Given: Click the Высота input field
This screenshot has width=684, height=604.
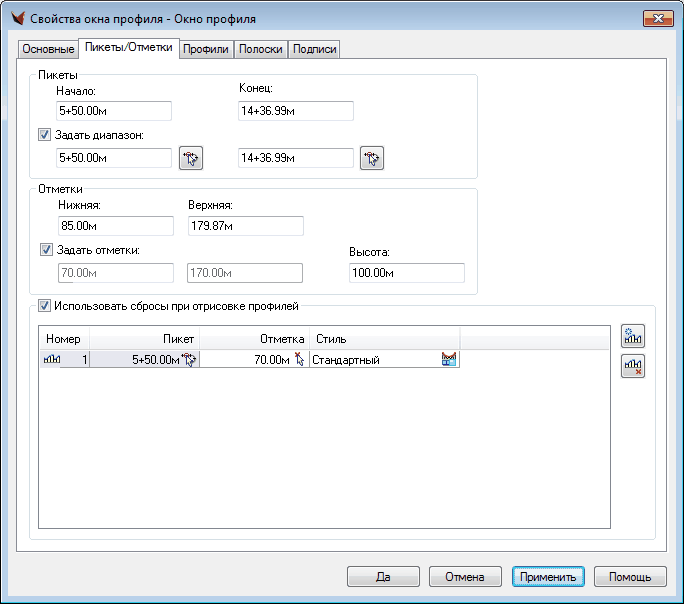Looking at the screenshot, I should 406,273.
